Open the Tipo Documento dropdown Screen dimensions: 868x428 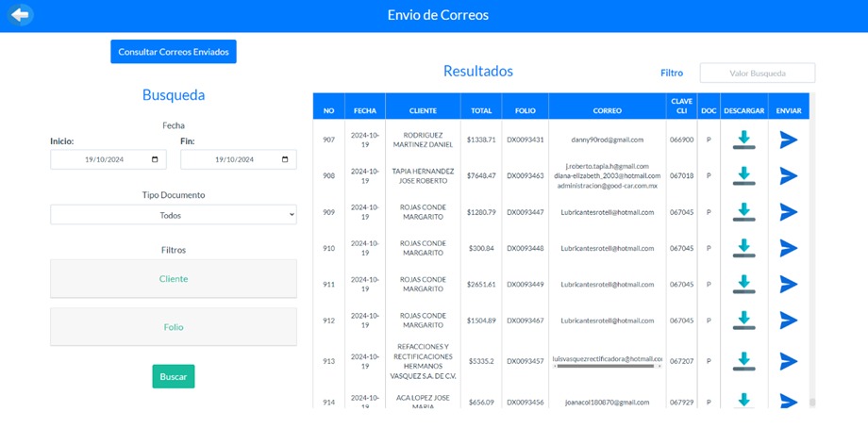click(174, 215)
